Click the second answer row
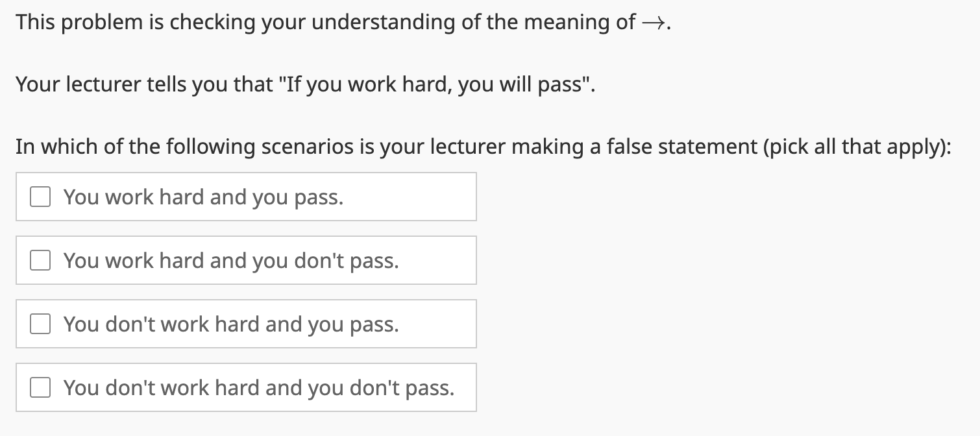 click(245, 260)
